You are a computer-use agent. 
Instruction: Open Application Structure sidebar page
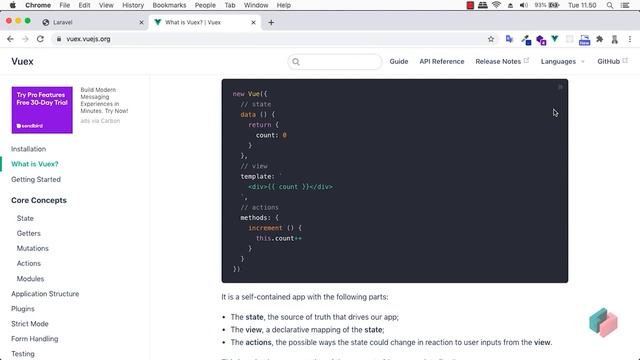click(x=45, y=294)
